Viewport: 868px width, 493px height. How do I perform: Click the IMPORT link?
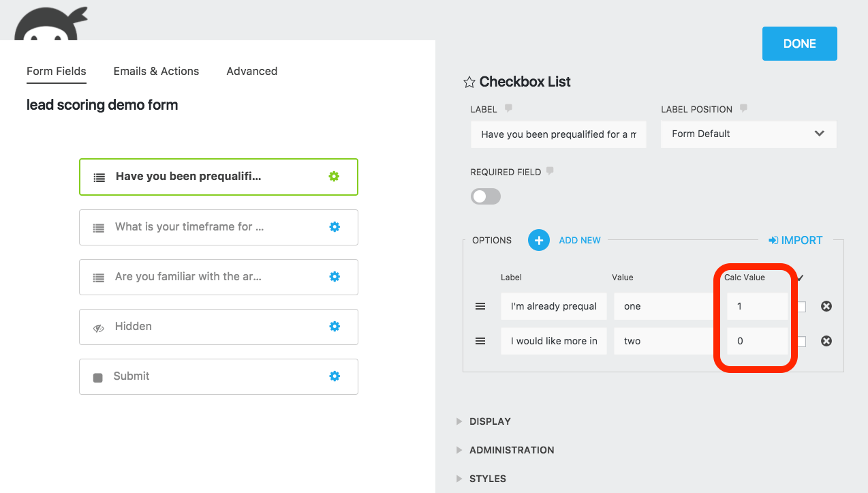[795, 240]
